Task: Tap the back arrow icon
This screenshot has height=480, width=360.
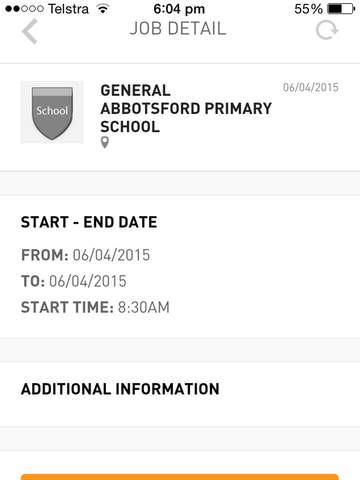Action: (29, 31)
